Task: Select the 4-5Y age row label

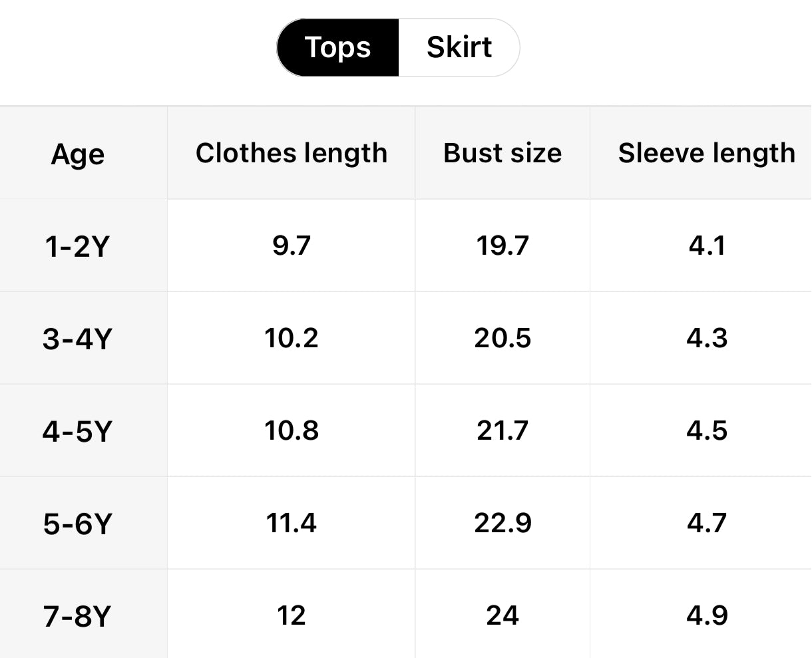Action: click(77, 431)
